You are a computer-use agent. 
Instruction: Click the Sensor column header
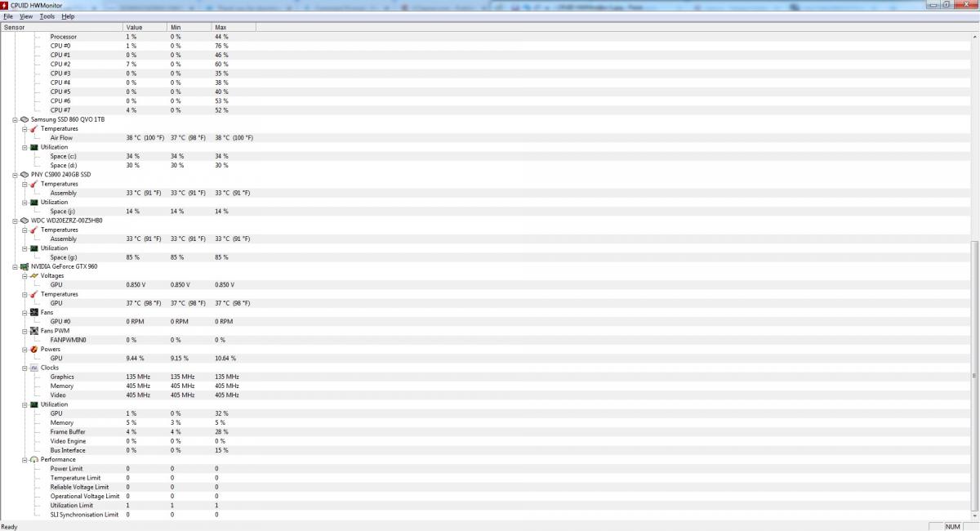(x=61, y=27)
